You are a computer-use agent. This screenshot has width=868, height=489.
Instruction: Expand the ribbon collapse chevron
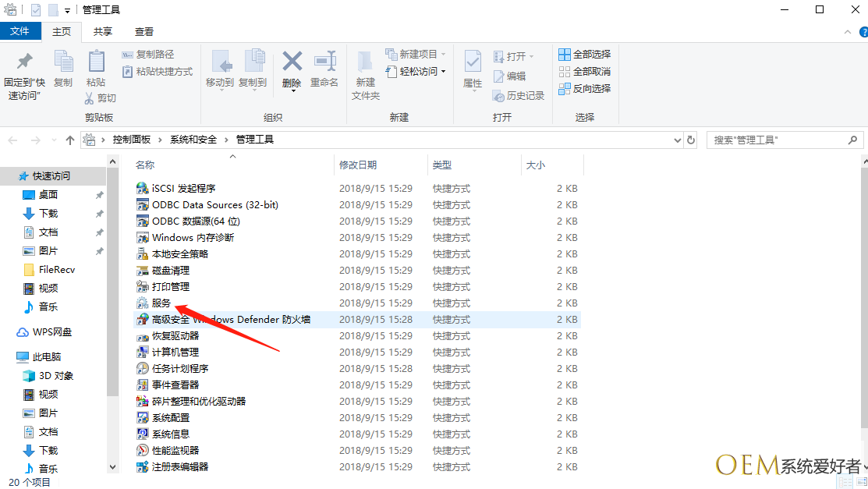pos(848,32)
